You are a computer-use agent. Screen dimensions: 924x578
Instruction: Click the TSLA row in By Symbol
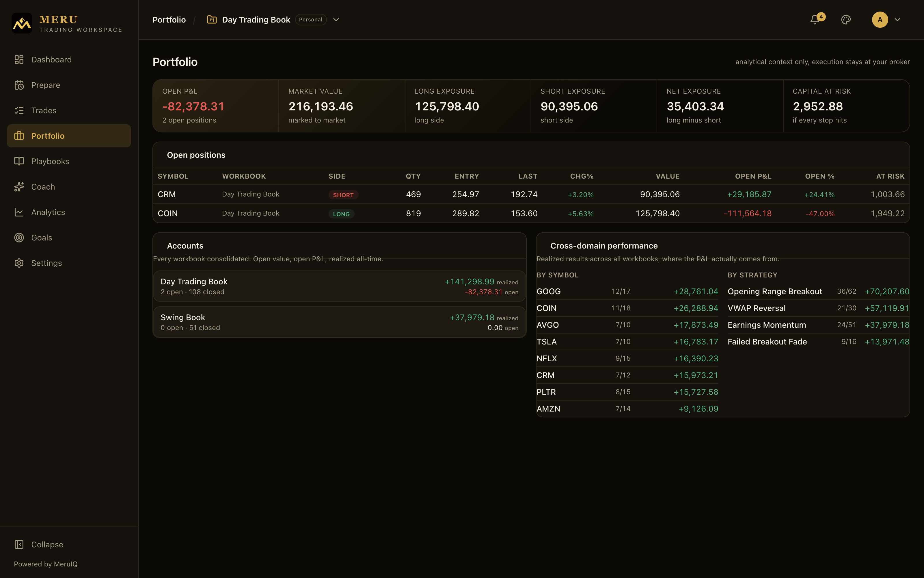pos(627,342)
